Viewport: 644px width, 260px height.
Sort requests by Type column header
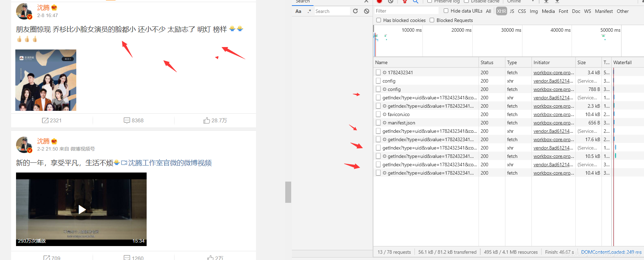(518, 62)
